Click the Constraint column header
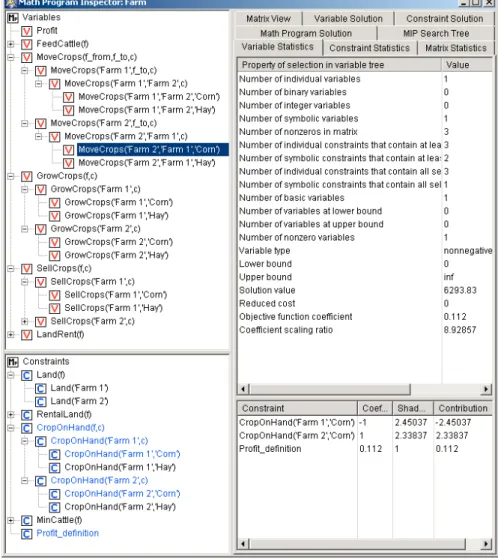Screen dimensions: 498x559 [x=297, y=408]
